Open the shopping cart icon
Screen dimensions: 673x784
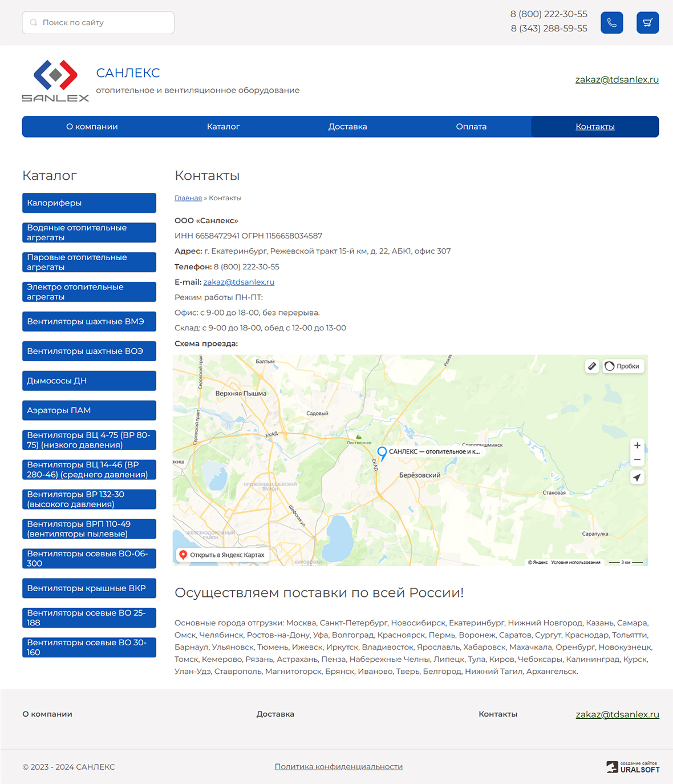click(x=647, y=23)
